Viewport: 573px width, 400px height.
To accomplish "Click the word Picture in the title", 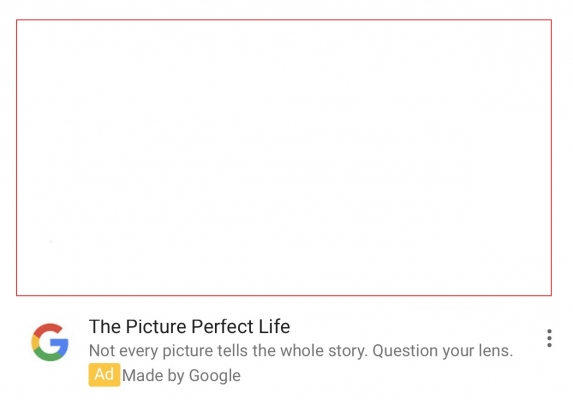I will coord(156,326).
